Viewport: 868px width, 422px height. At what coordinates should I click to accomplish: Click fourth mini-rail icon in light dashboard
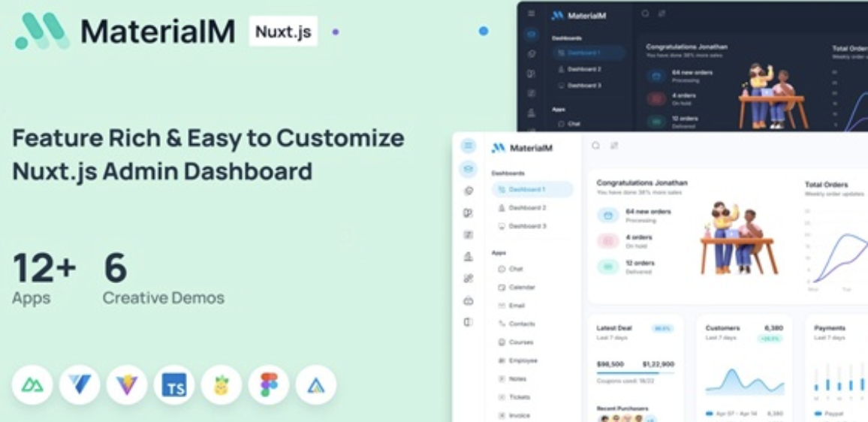pos(469,235)
